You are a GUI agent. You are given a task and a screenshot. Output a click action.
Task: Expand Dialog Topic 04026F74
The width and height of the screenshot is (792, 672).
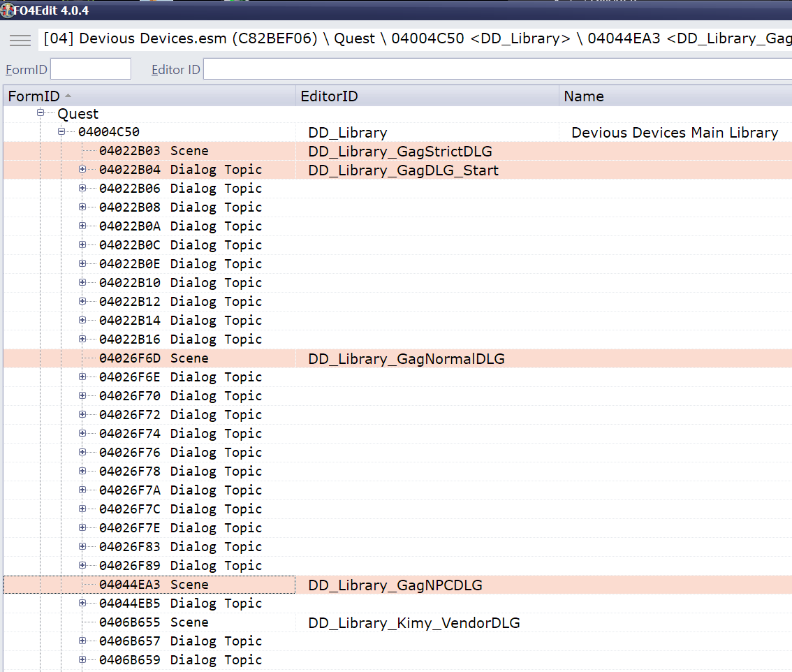point(82,433)
